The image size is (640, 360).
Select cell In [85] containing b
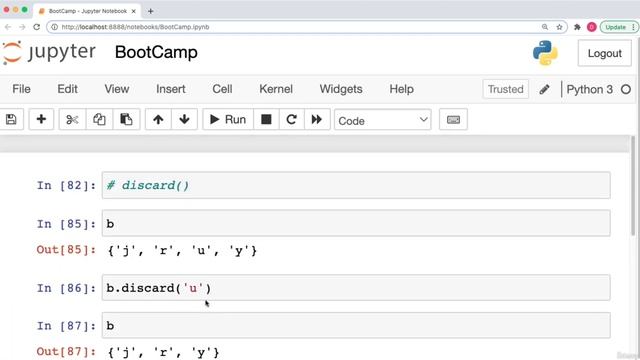point(356,223)
